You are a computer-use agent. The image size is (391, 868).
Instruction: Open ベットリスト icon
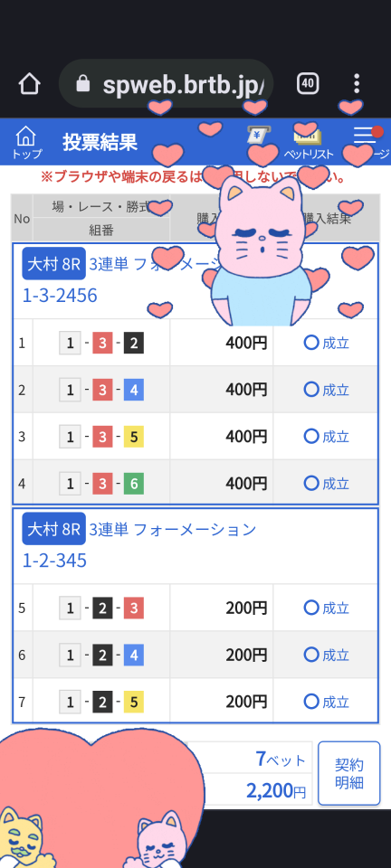coord(309,143)
